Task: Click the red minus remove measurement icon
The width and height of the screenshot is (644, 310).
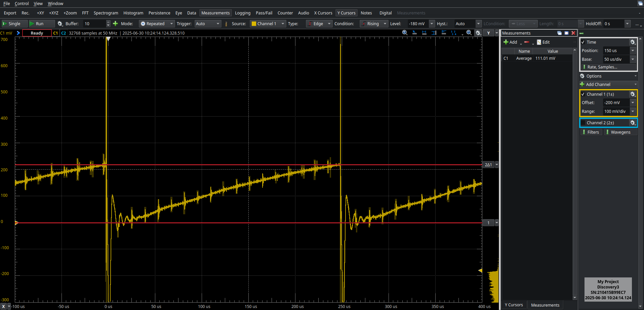Action: [527, 42]
